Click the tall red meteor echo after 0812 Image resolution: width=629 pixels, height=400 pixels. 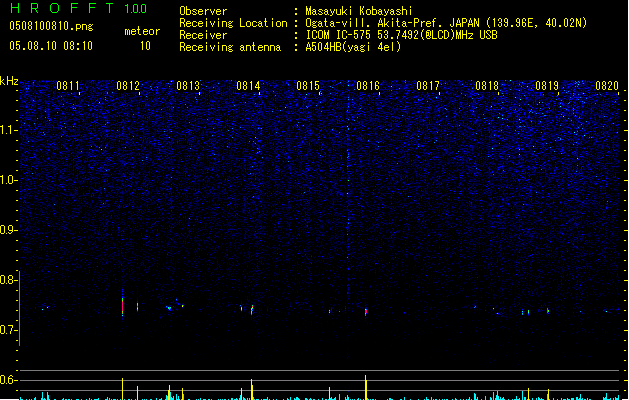pyautogui.click(x=122, y=306)
